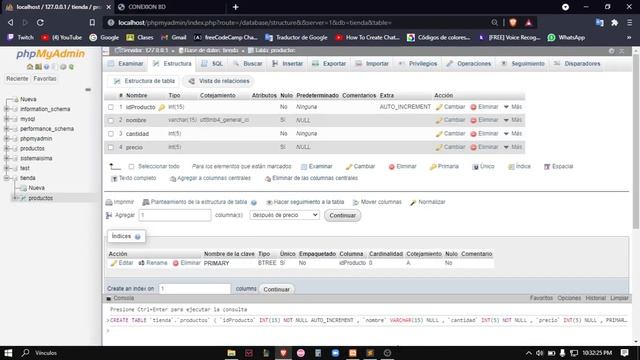Open the Favoritas tab in navigation panel
Viewport: 640px width, 360px height.
pyautogui.click(x=45, y=78)
